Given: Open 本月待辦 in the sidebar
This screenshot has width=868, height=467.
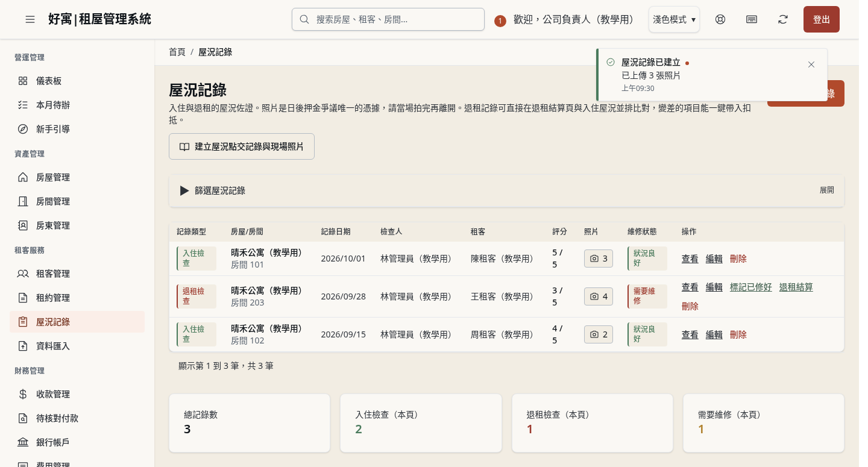Looking at the screenshot, I should (x=77, y=105).
